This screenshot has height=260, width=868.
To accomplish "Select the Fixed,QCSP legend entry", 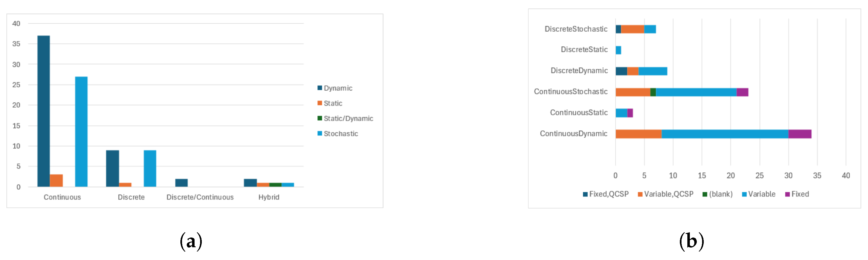I will coord(606,194).
